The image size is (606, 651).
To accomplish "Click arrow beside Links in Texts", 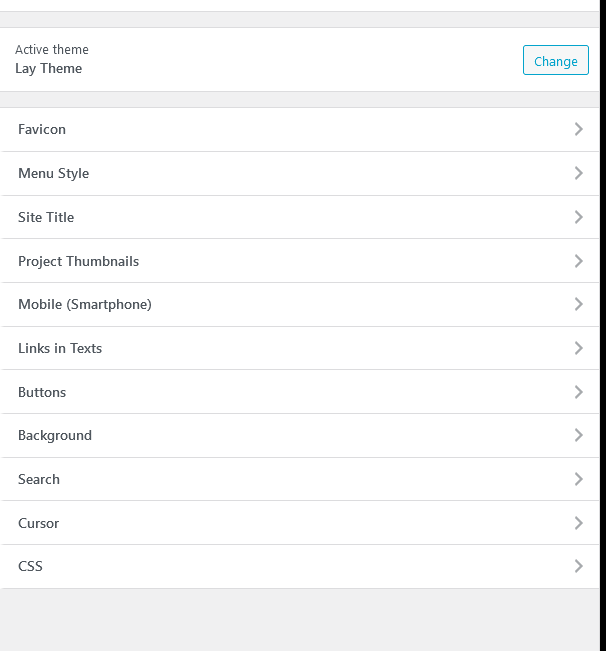I will [x=578, y=348].
